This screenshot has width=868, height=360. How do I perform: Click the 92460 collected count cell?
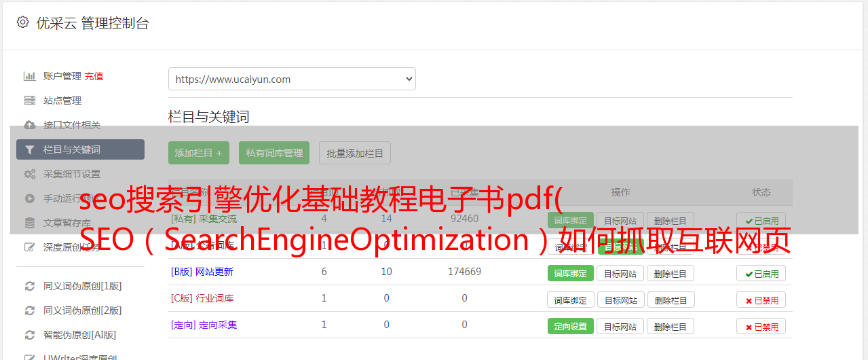click(x=464, y=219)
